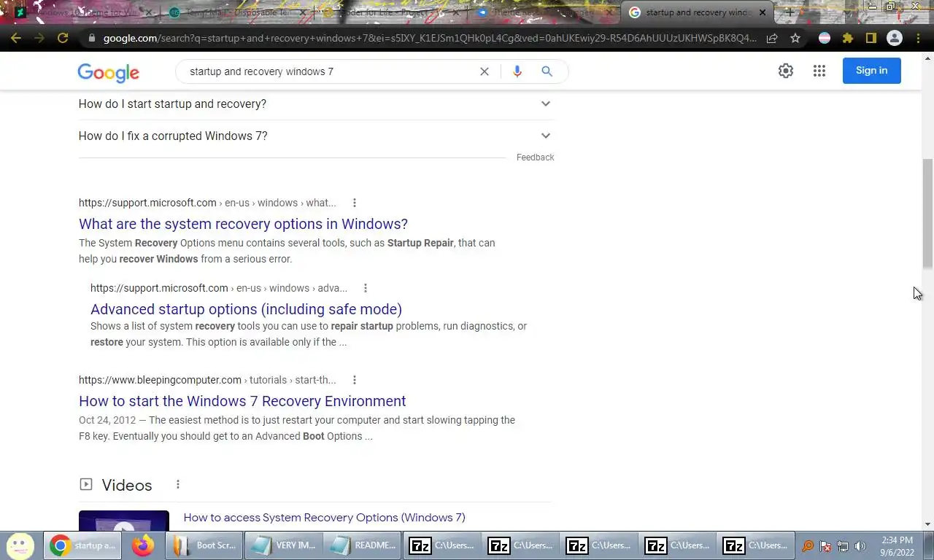Open the network tray icon
The image size is (934, 560).
pyautogui.click(x=843, y=546)
